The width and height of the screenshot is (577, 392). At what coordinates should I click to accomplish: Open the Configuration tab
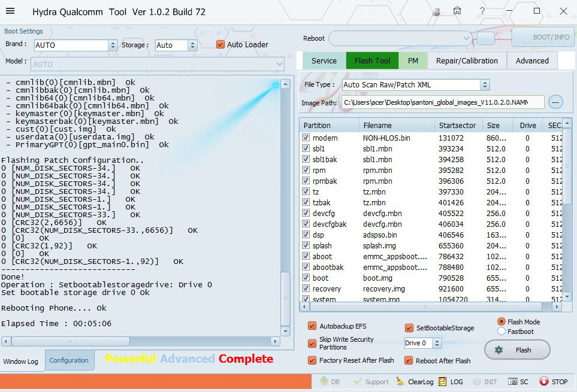69,360
